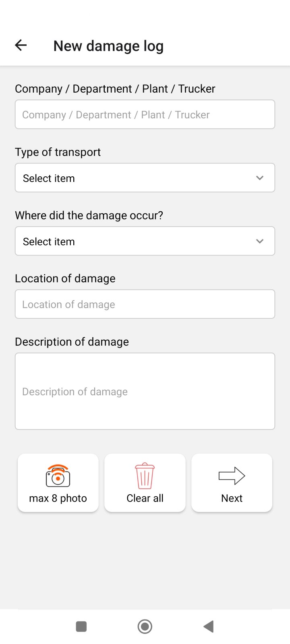The image size is (290, 644).
Task: Click the 'Description of damage' heading label
Action: (x=72, y=342)
